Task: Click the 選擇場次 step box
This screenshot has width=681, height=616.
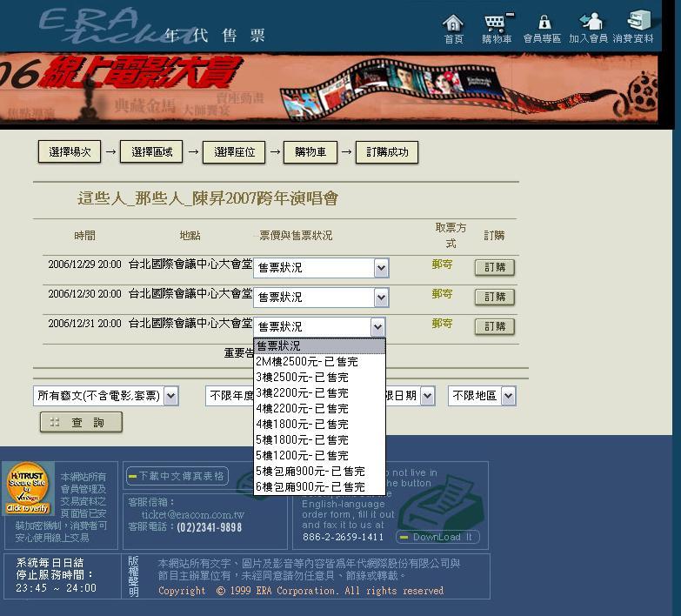Action: pyautogui.click(x=70, y=151)
